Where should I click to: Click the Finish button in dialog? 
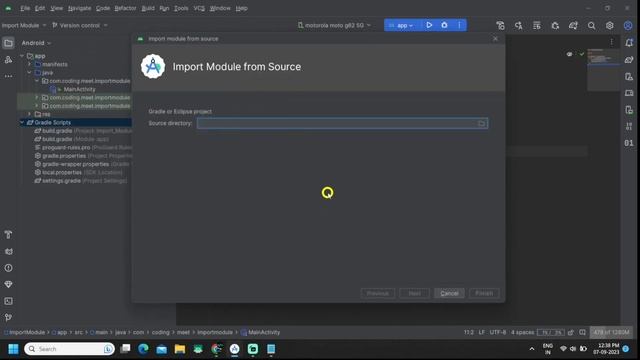click(484, 293)
